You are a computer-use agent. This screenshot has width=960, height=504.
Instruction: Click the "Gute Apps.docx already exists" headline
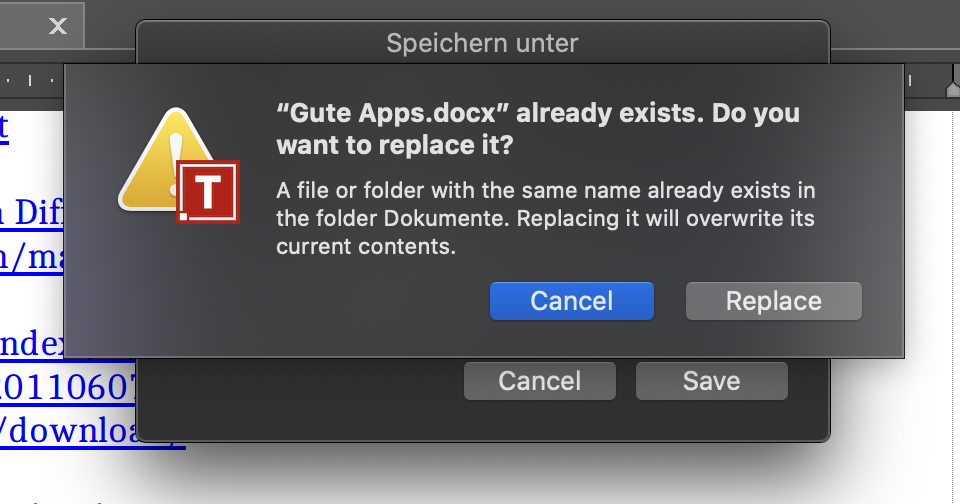pyautogui.click(x=538, y=129)
